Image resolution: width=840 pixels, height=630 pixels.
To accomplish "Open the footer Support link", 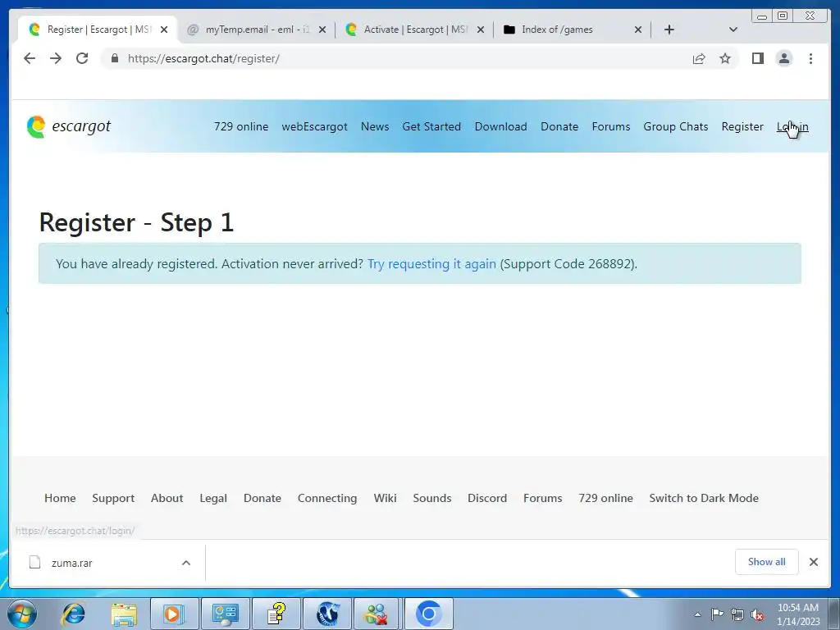I will pyautogui.click(x=113, y=498).
